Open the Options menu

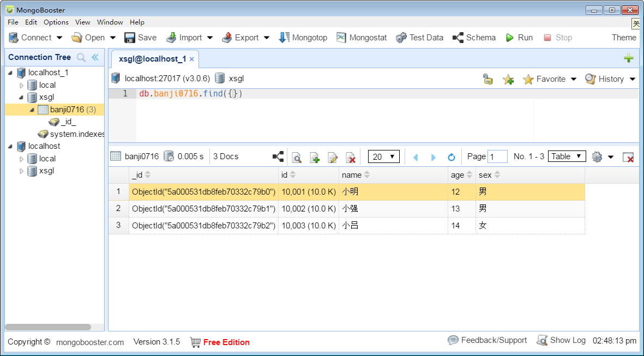[x=56, y=22]
